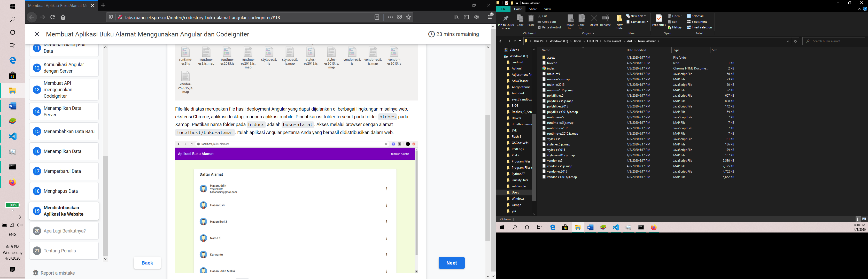
Task: Open Firefox account icon
Action: tap(477, 17)
